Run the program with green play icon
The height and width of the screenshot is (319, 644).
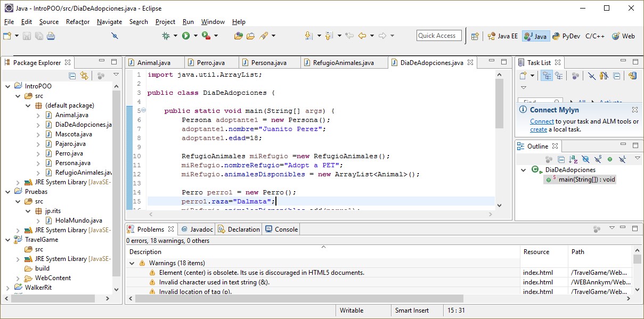[186, 36]
